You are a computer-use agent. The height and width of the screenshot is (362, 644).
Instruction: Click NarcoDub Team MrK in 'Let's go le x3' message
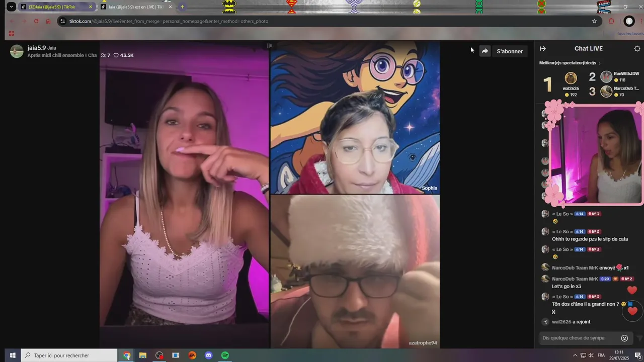(575, 279)
